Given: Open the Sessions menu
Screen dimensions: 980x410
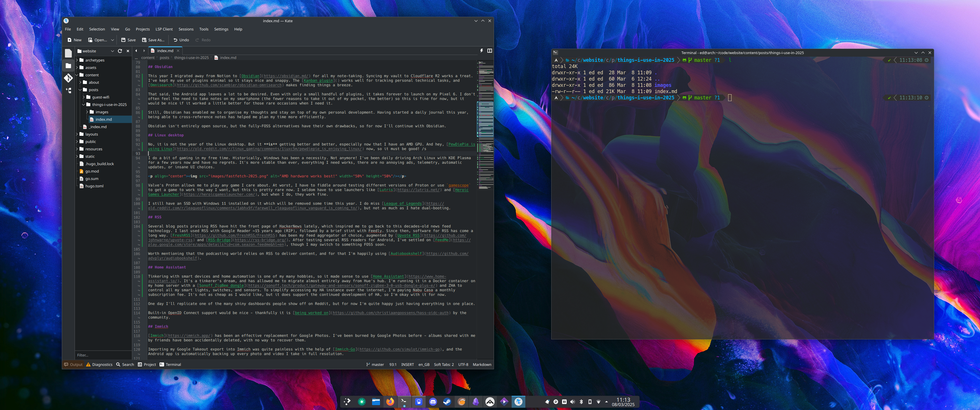Looking at the screenshot, I should click(186, 29).
